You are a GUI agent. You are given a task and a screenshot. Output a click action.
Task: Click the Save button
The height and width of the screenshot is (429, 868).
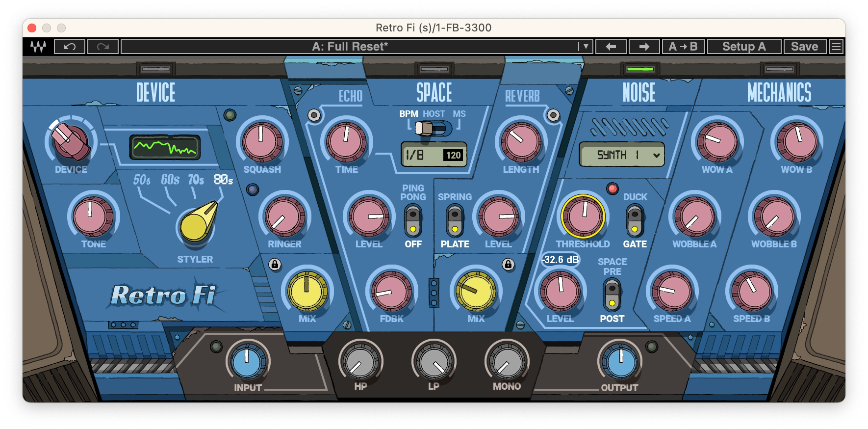pos(805,47)
